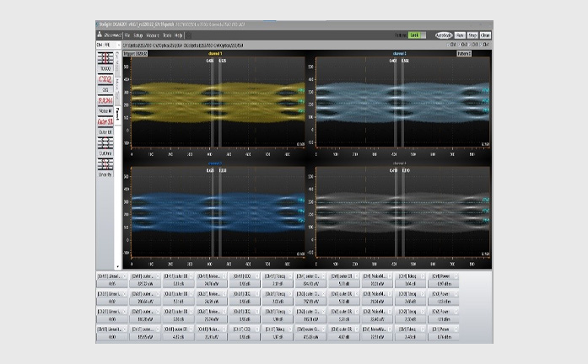Screen dimensions: 588x364
Task: Click the Disconnect instrument icon
Action: coord(100,35)
